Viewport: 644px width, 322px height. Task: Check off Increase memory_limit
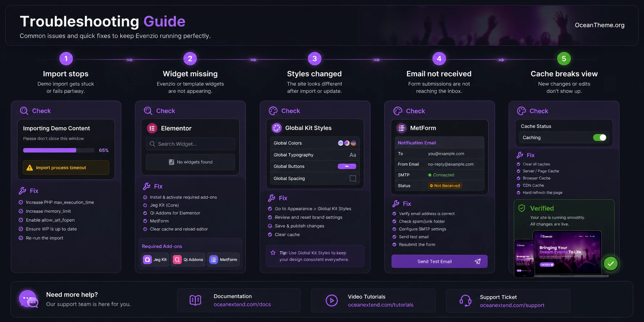pos(21,211)
